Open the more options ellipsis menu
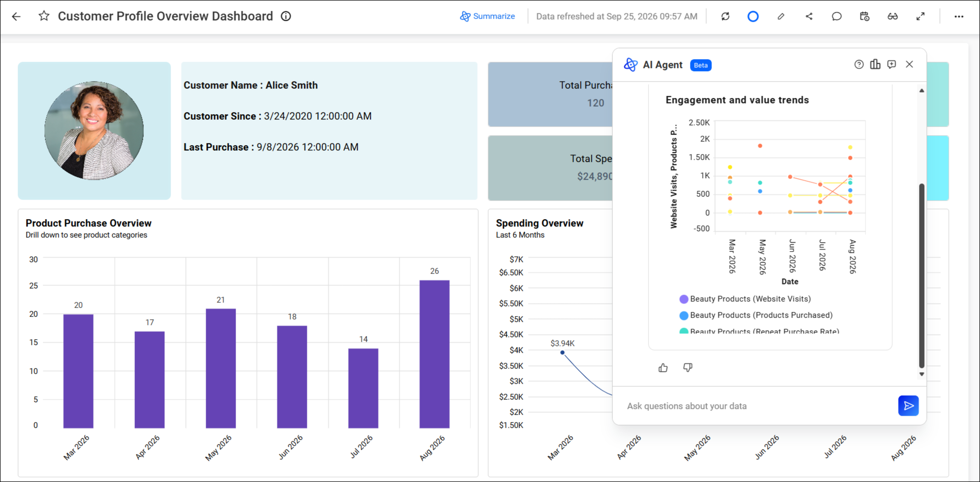The height and width of the screenshot is (482, 980). [x=959, y=16]
